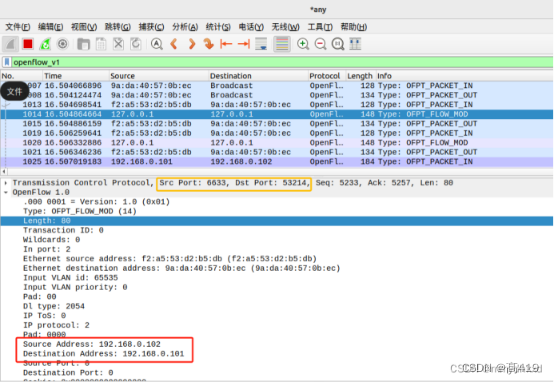The height and width of the screenshot is (383, 554).
Task: Go forward to next packet arrow
Action: tap(191, 44)
